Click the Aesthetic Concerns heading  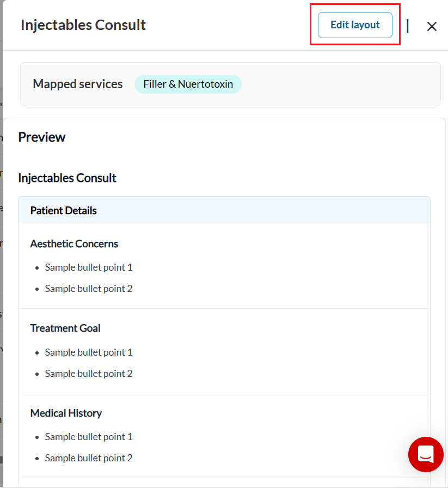pyautogui.click(x=74, y=244)
